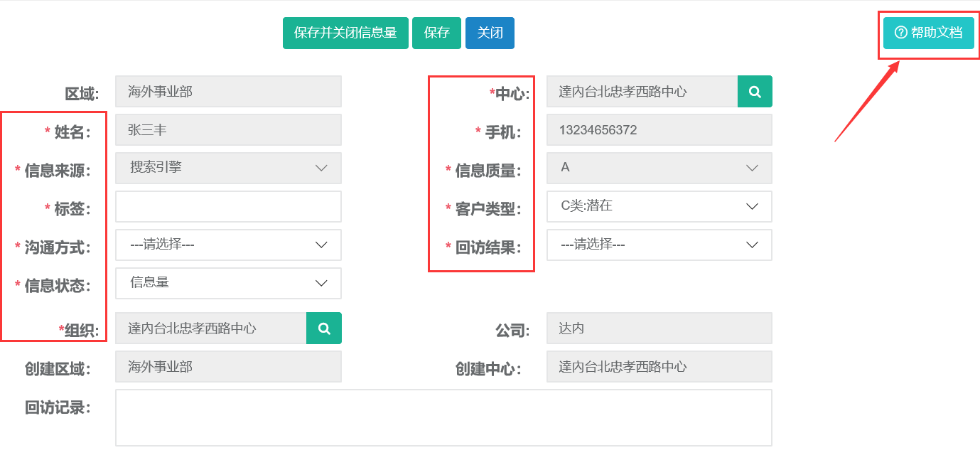Screen dimensions: 980x465
Task: Click the 标签 input field
Action: point(228,206)
